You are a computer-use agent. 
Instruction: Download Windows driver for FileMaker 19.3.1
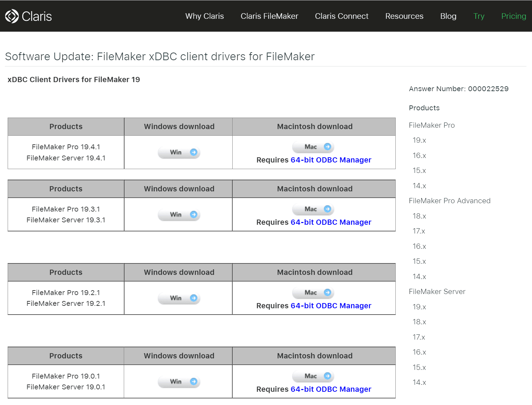click(x=179, y=215)
